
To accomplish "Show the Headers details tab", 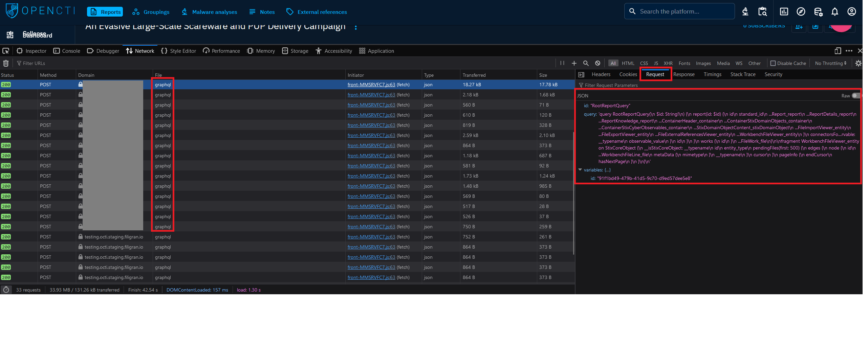I will (x=601, y=74).
